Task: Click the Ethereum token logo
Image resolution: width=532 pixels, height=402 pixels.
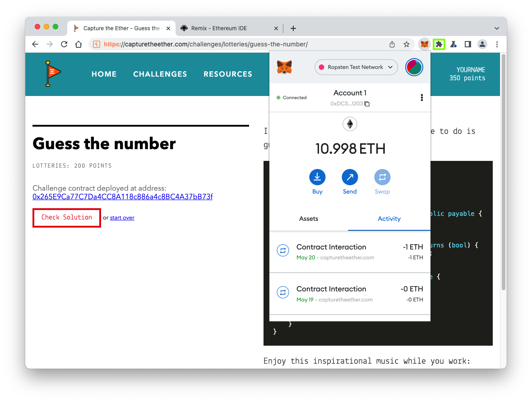Action: pyautogui.click(x=350, y=124)
